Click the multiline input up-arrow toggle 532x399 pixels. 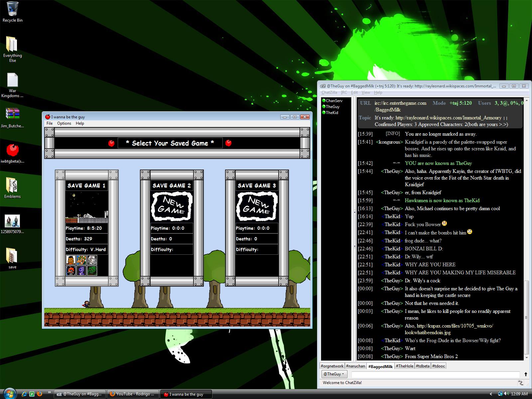(x=526, y=374)
